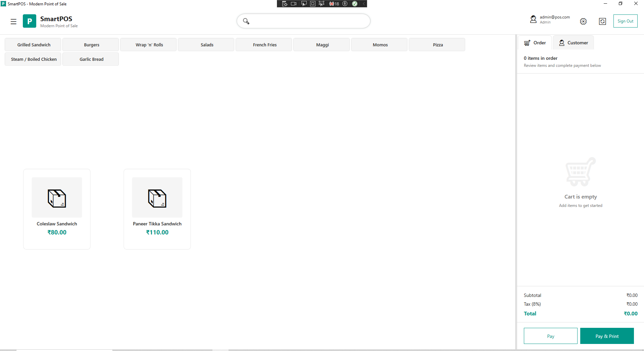Click the binding errors indicator showing 18
Image resolution: width=644 pixels, height=351 pixels.
coord(334,4)
